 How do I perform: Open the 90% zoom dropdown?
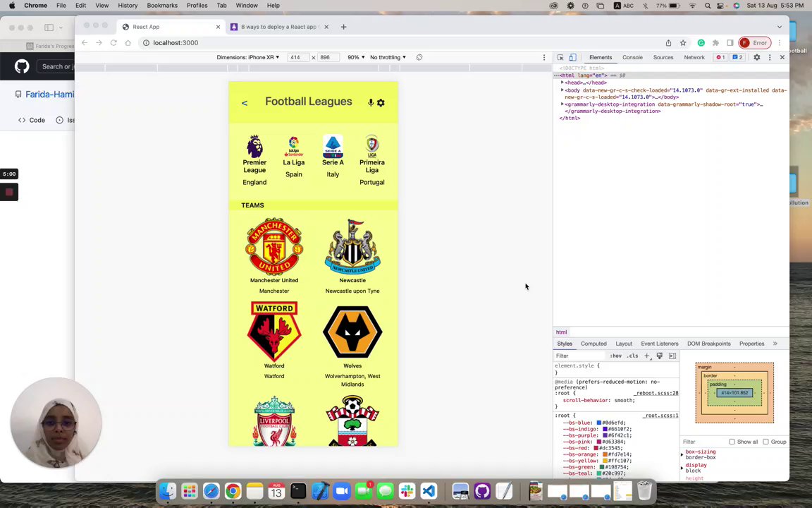point(356,58)
